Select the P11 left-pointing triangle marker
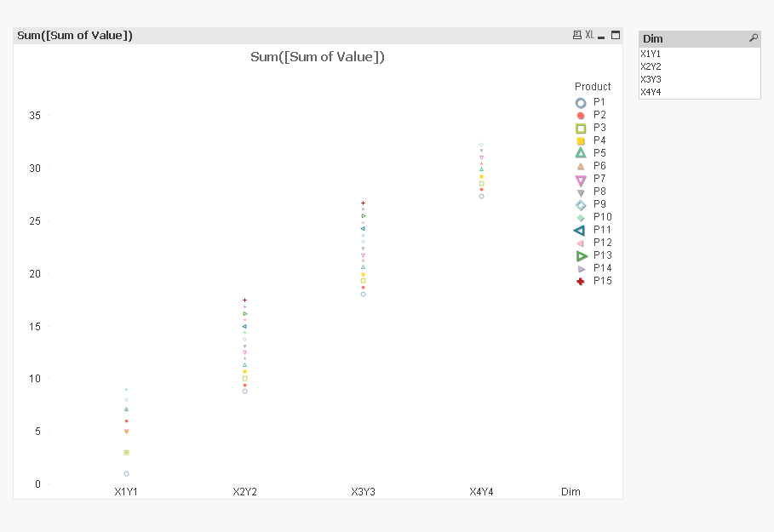The height and width of the screenshot is (532, 774). coord(580,230)
